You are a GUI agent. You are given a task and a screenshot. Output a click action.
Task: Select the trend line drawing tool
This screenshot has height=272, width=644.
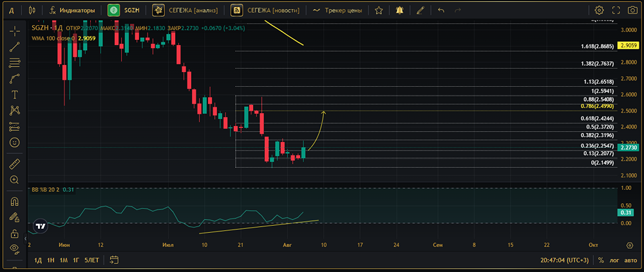point(15,47)
